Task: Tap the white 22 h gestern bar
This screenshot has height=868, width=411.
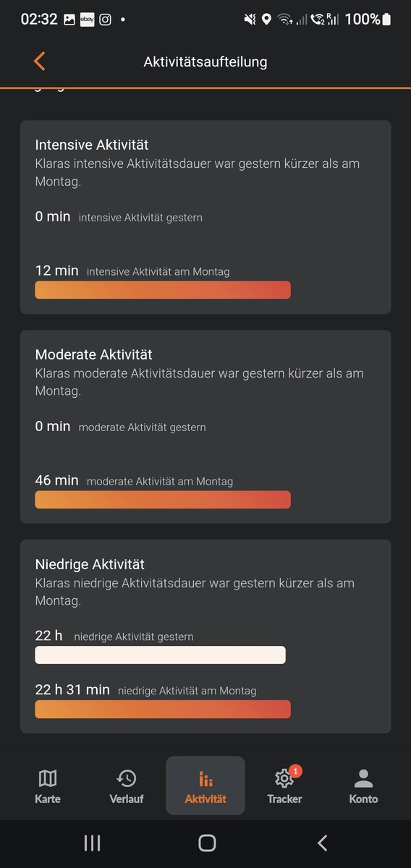Action: coord(161,655)
